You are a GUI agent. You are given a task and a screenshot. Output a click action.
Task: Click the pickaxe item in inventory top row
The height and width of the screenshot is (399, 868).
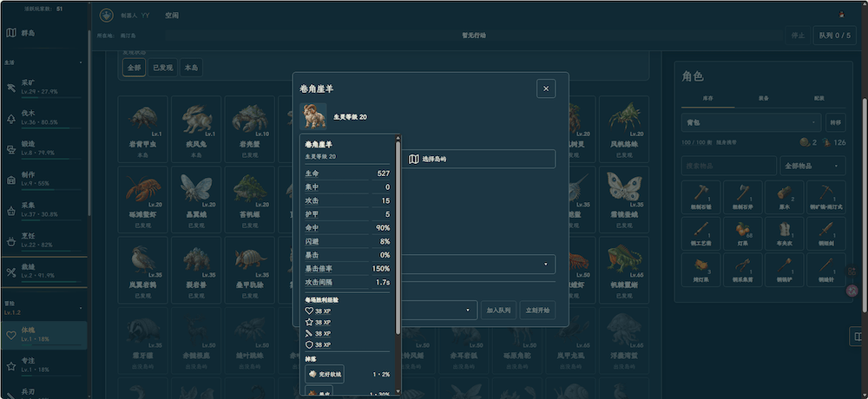click(x=826, y=198)
